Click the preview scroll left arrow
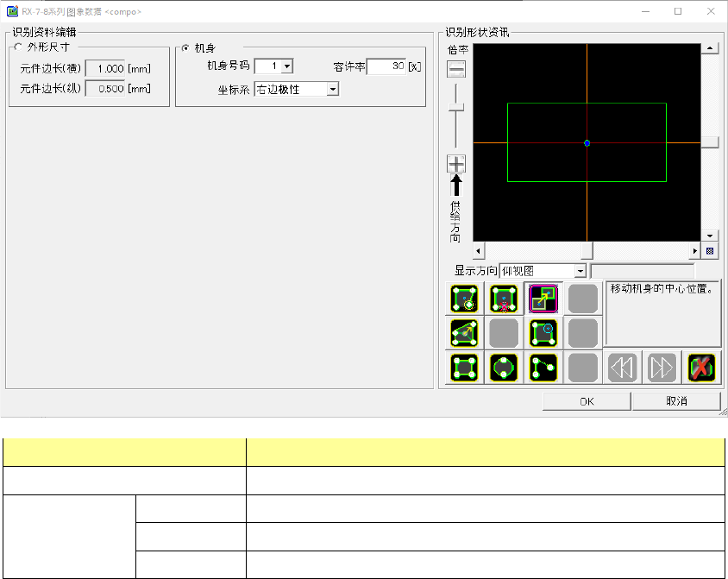This screenshot has width=728, height=579. click(479, 251)
